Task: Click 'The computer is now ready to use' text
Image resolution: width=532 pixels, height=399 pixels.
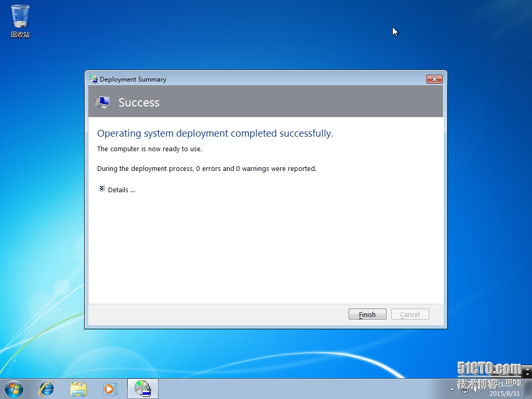Action: [150, 149]
